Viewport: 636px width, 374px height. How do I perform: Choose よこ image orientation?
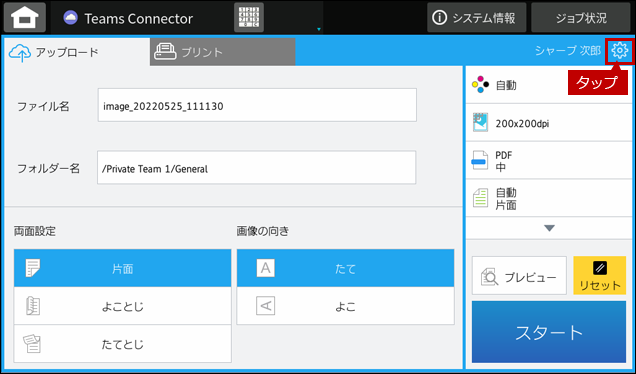tap(346, 306)
